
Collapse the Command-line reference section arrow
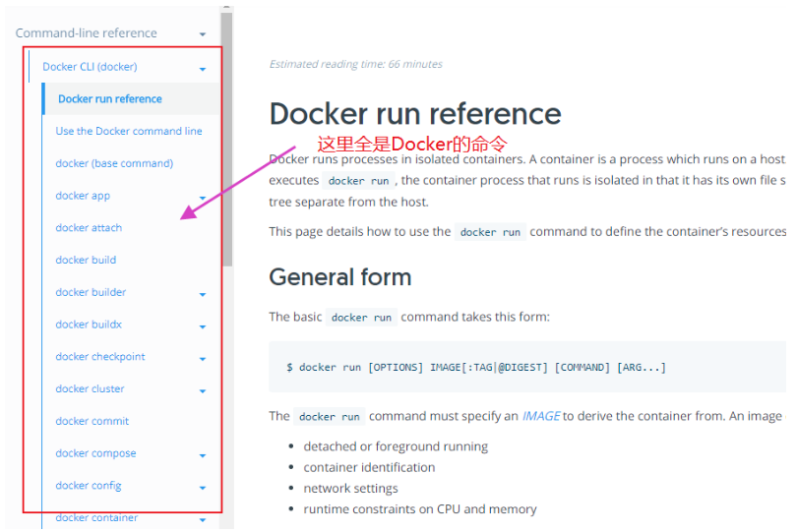[x=203, y=34]
